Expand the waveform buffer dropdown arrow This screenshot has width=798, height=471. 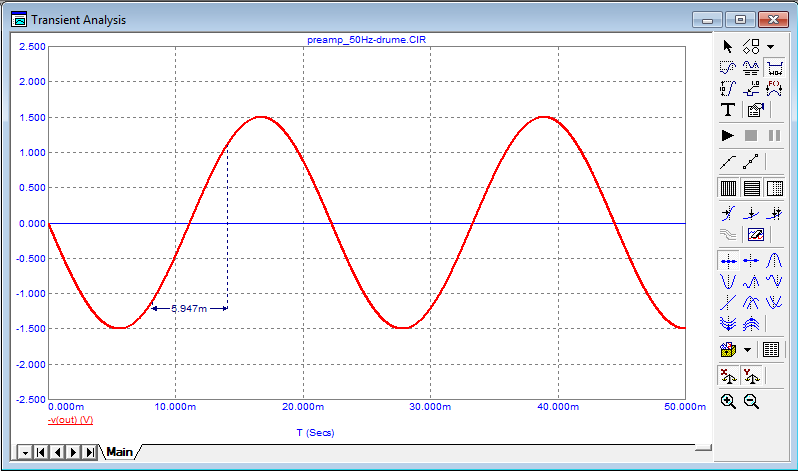[747, 350]
